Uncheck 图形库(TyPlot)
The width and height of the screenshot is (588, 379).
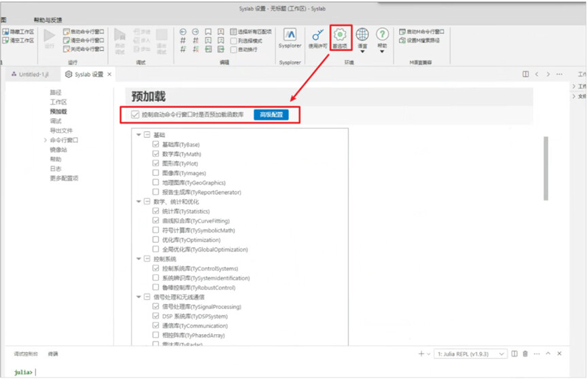pos(156,163)
